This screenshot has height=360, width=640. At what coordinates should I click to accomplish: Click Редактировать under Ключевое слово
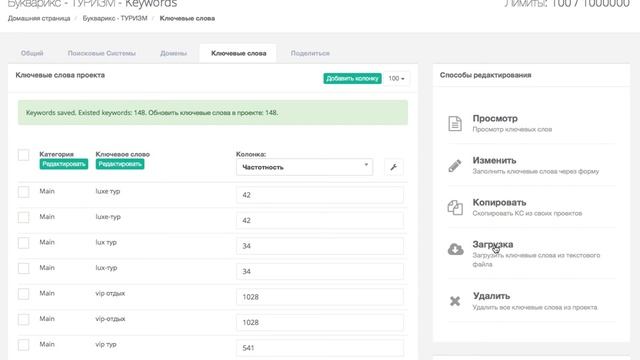[120, 164]
